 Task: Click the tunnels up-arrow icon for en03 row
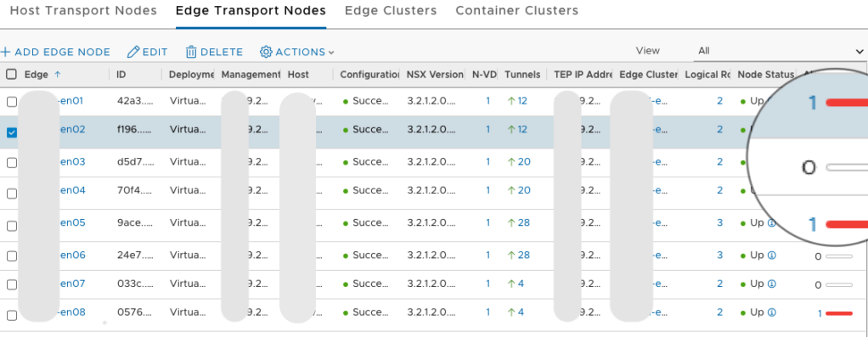(x=511, y=161)
